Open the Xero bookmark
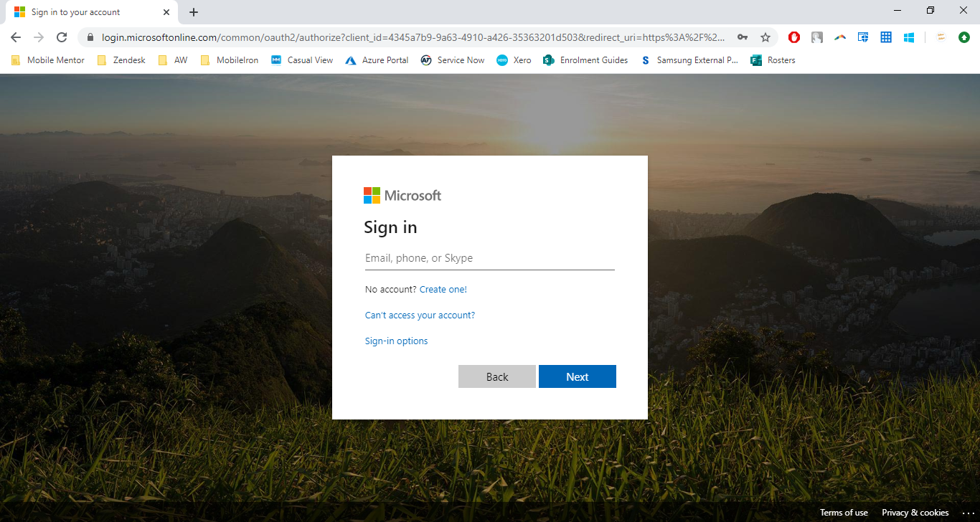Viewport: 980px width, 522px height. [514, 60]
